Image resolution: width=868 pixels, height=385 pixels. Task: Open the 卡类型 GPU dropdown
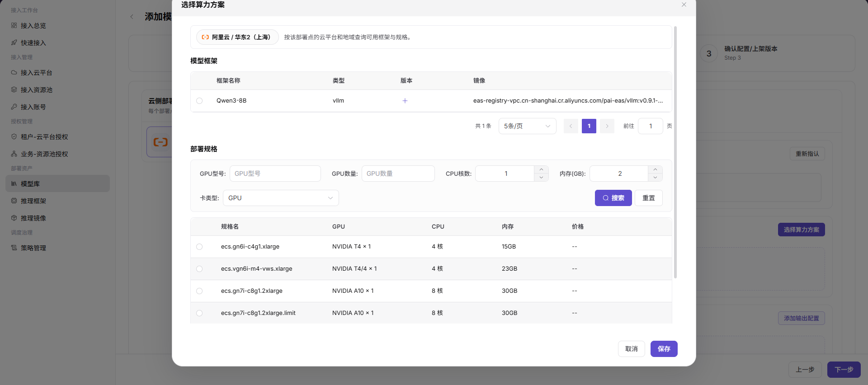click(281, 198)
